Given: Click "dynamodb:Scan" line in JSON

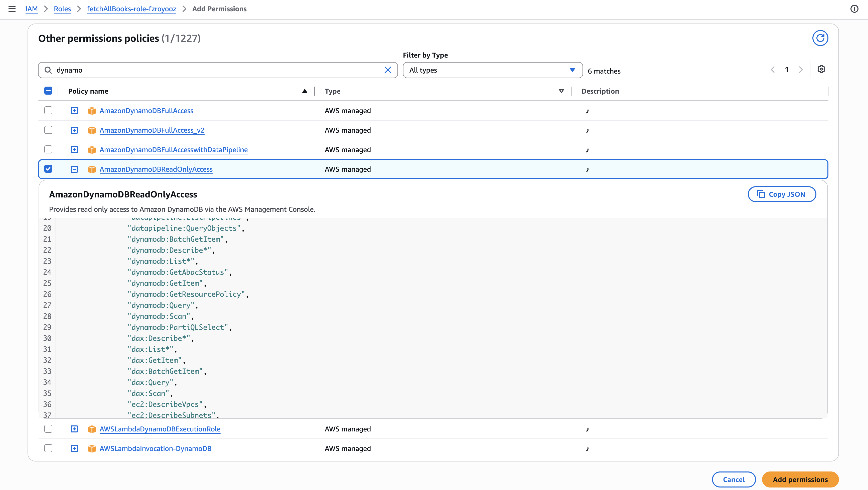Looking at the screenshot, I should click(x=160, y=316).
